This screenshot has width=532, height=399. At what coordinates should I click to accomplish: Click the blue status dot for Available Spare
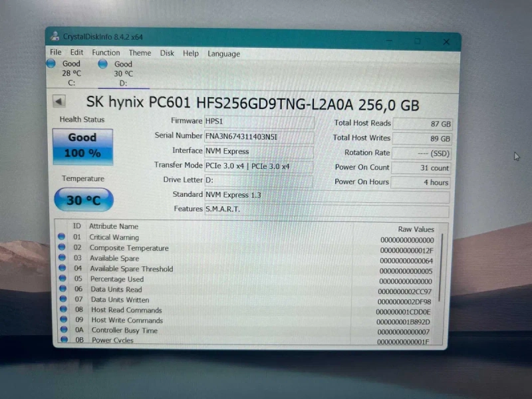(62, 257)
